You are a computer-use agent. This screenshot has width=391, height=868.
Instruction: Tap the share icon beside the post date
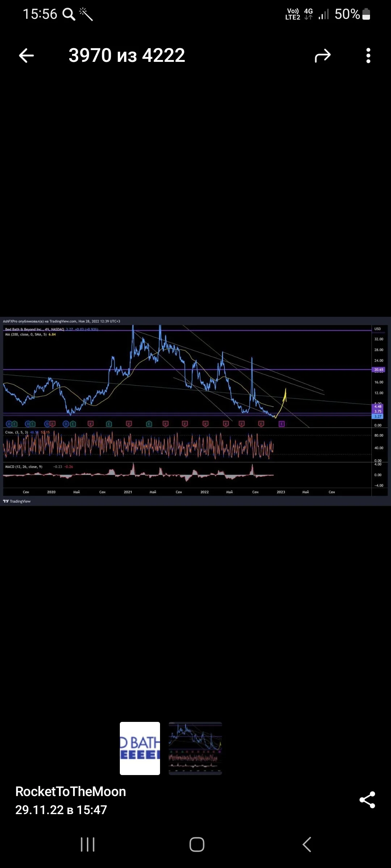[x=367, y=800]
